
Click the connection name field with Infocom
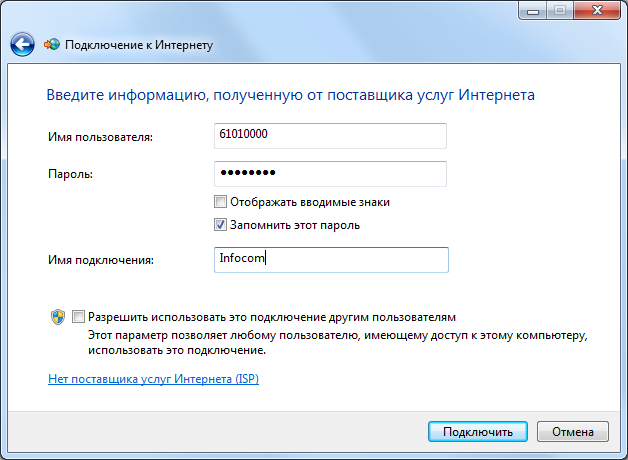click(330, 260)
